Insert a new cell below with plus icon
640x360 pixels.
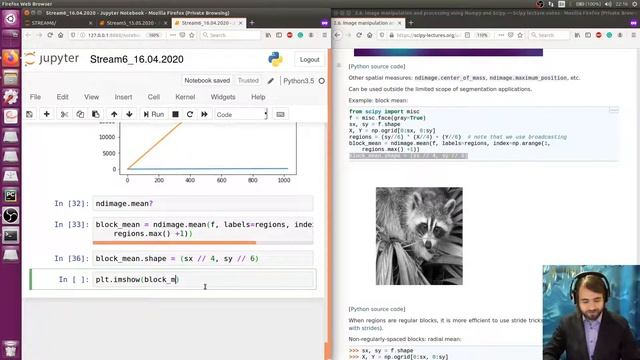coord(47,114)
